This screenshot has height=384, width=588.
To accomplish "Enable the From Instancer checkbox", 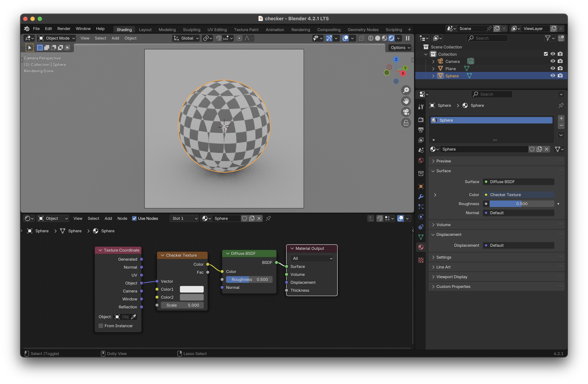I will 101,326.
